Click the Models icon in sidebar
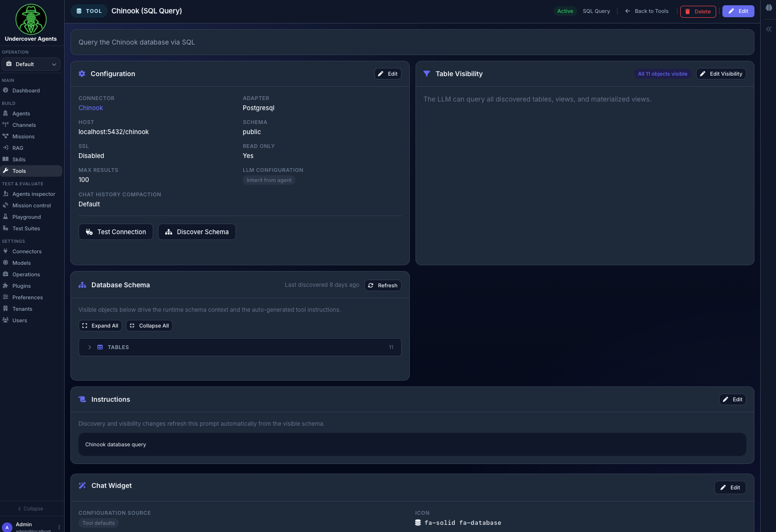Viewport: 776px width, 532px height. pos(6,262)
